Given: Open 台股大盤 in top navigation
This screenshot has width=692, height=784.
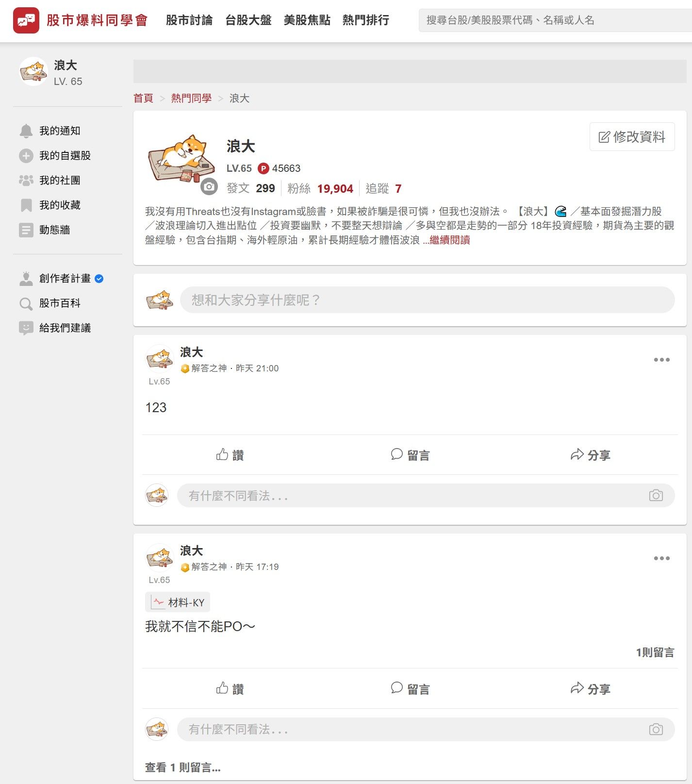Looking at the screenshot, I should [x=248, y=20].
